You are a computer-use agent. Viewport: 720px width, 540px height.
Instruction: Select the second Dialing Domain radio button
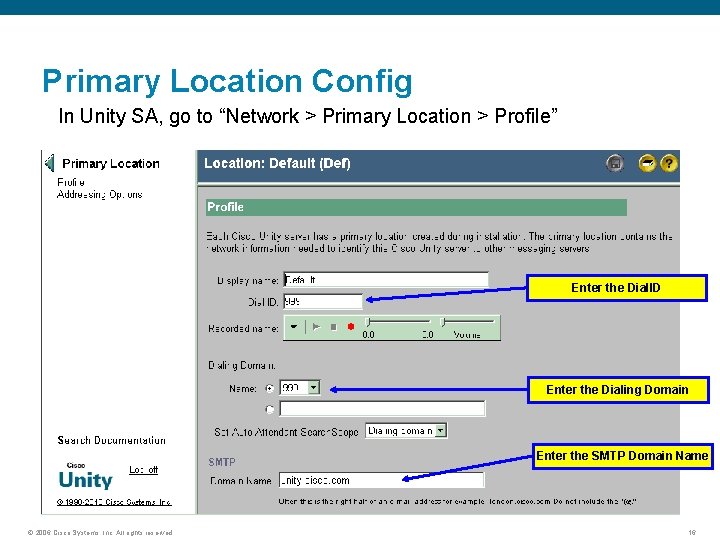[270, 409]
